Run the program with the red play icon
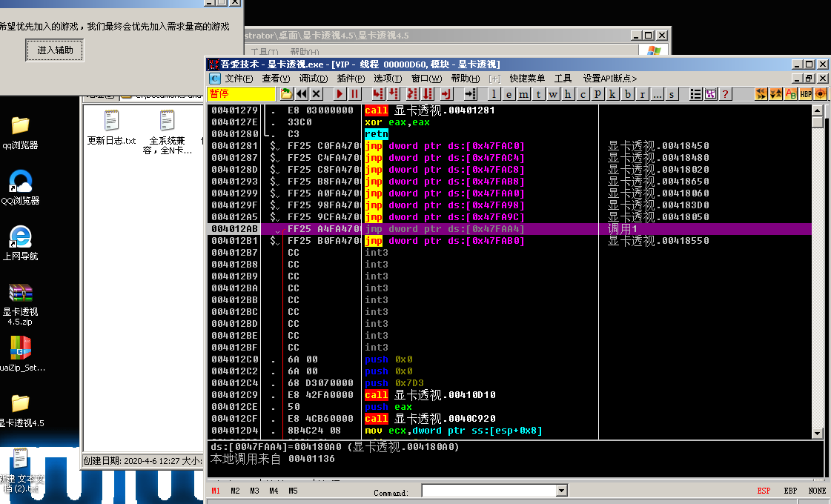The height and width of the screenshot is (504, 831). click(x=340, y=94)
